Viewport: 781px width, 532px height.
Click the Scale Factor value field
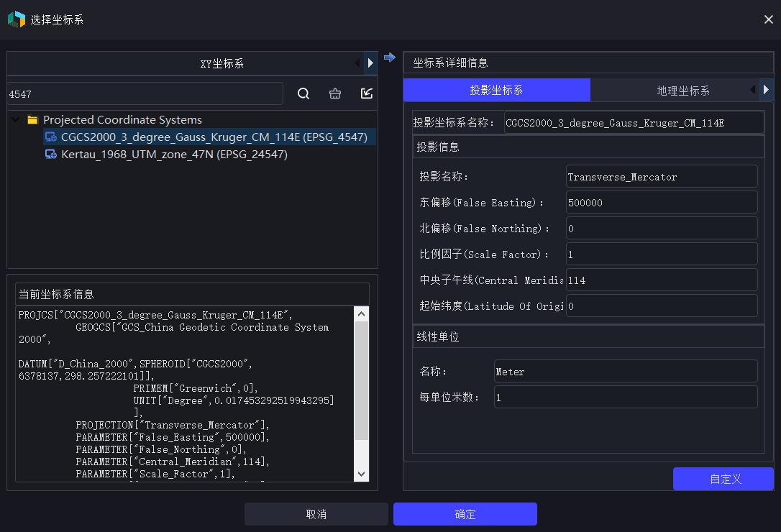pos(662,254)
